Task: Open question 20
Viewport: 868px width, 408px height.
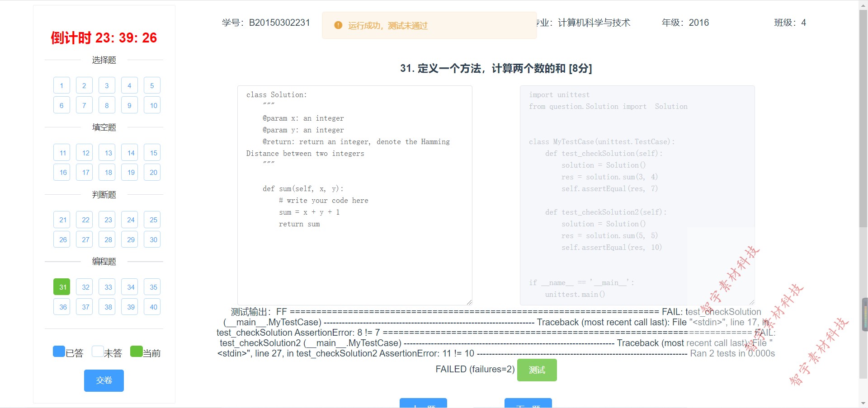Action: [x=152, y=172]
